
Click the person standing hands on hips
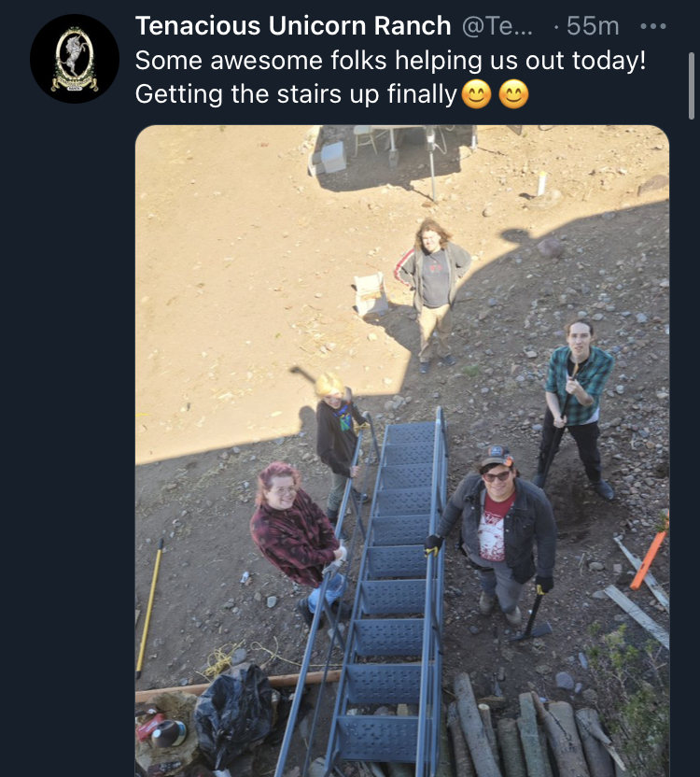433,295
